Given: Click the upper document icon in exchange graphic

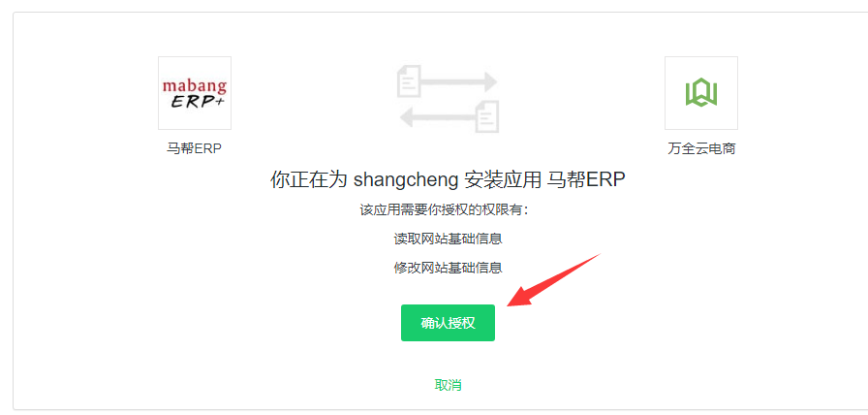Looking at the screenshot, I should (409, 82).
